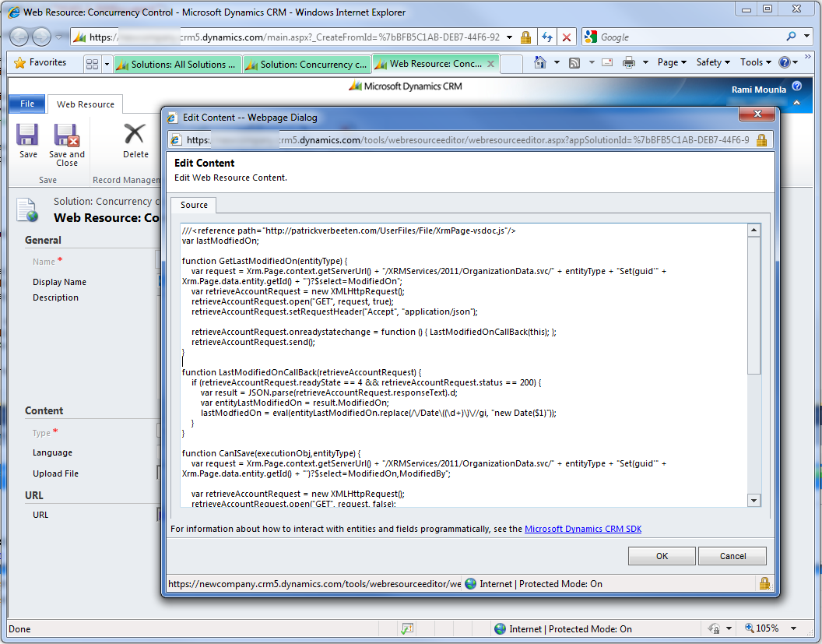Click the dialog address bar lock icon
This screenshot has height=644, width=822.
pos(762,140)
